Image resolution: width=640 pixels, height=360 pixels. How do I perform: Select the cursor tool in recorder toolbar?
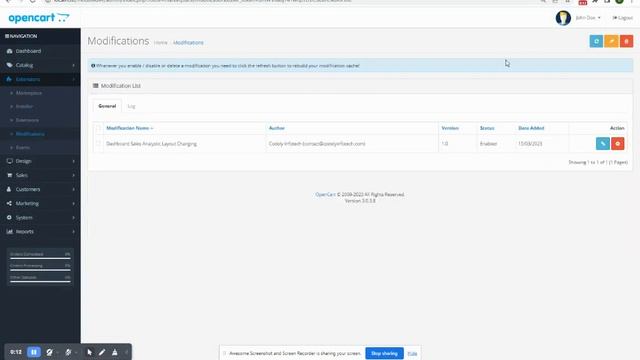[89, 352]
